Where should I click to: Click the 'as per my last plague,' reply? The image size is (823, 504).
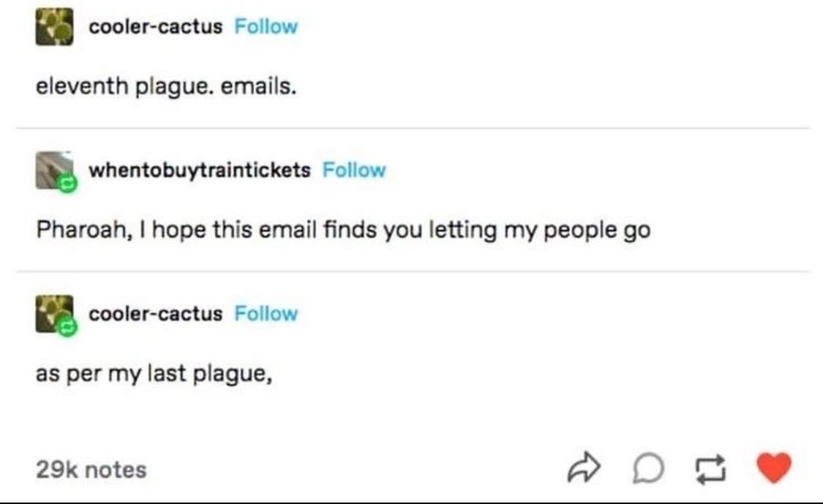[154, 374]
